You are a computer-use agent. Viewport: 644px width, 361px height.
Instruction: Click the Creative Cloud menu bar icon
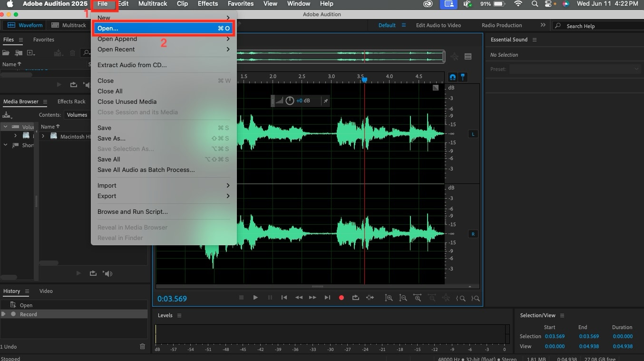click(428, 4)
